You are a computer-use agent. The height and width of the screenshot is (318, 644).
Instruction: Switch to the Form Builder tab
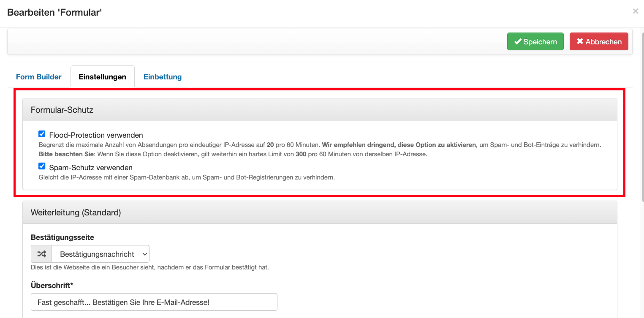[39, 77]
